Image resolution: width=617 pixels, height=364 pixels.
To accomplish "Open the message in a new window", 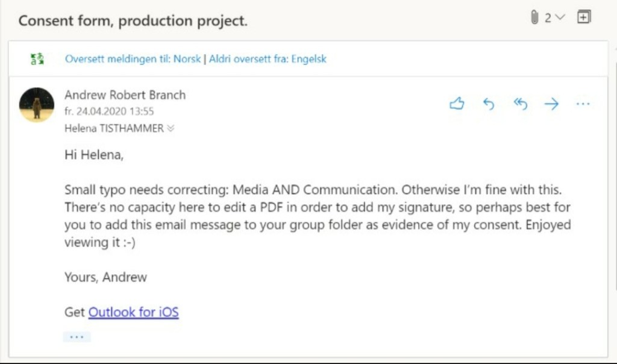I will click(583, 17).
